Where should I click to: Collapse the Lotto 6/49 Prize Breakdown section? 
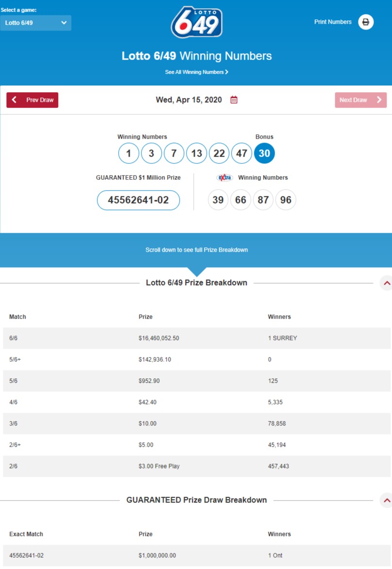[x=387, y=283]
